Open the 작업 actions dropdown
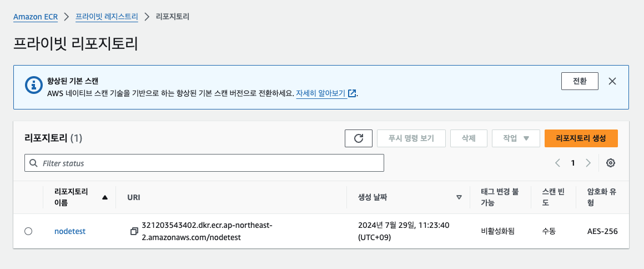Viewport: 644px width, 269px height. coord(516,138)
